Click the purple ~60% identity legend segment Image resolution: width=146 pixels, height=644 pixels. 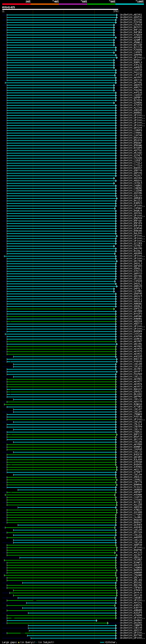point(73,4)
